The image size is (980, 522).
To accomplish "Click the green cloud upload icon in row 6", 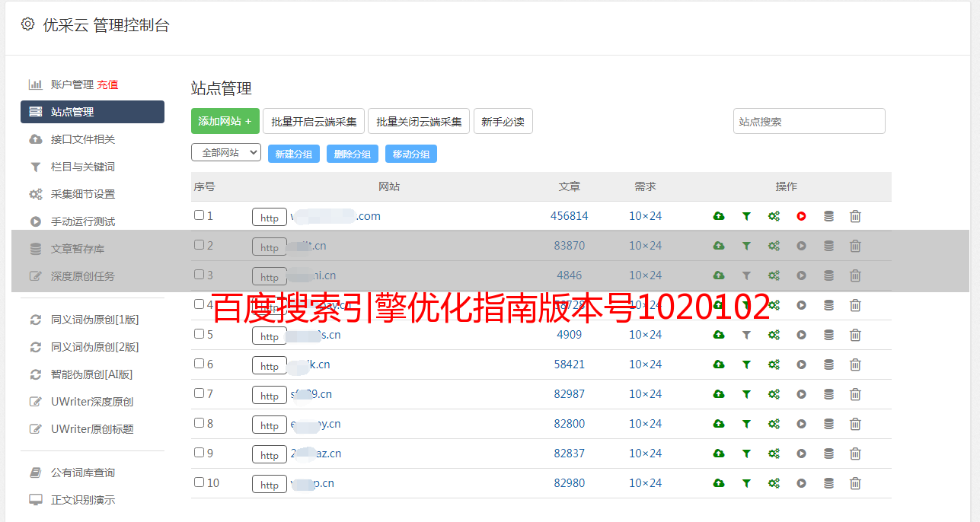I will (x=718, y=364).
